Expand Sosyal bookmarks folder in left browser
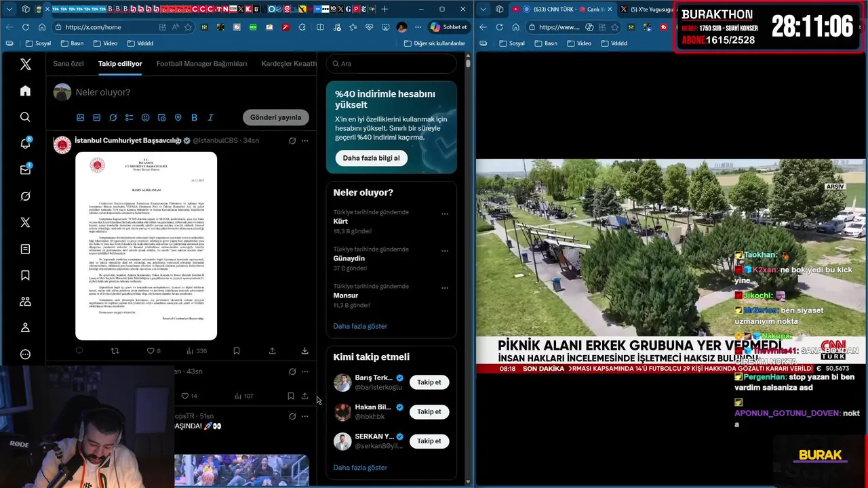 click(x=38, y=43)
